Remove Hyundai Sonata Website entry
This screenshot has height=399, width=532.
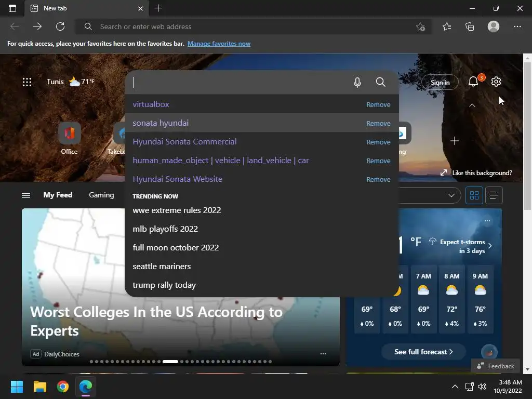pos(378,179)
